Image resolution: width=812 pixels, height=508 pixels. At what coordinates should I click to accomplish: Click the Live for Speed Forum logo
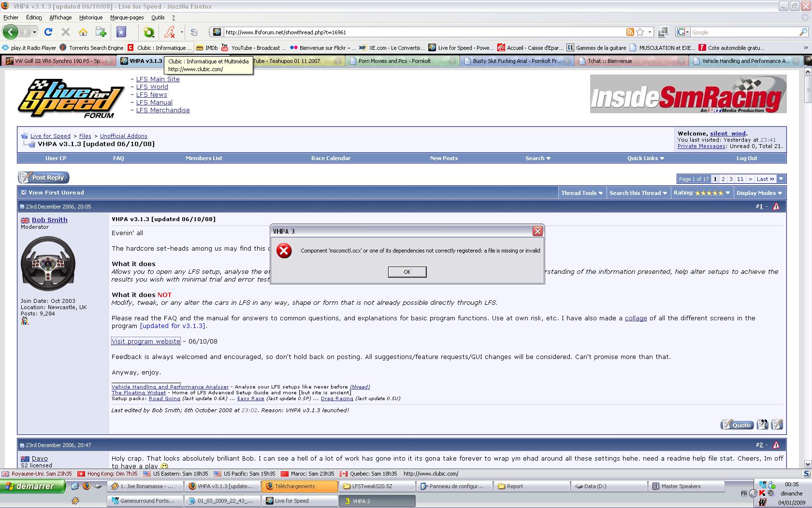(71, 99)
